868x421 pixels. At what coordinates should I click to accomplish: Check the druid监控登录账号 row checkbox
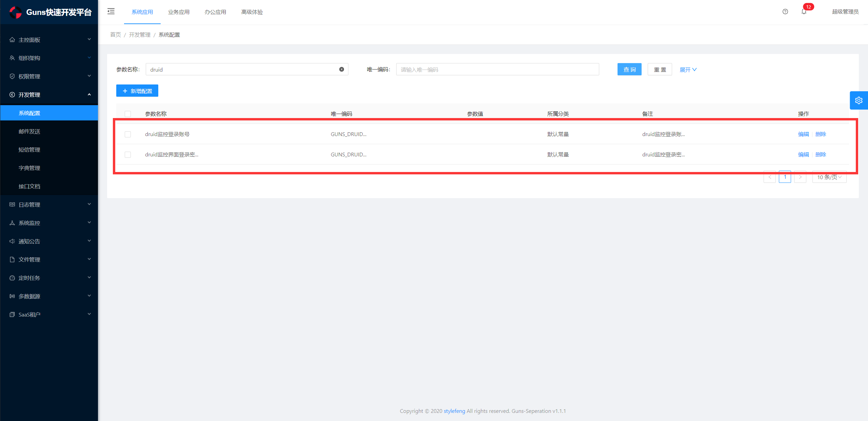[128, 134]
